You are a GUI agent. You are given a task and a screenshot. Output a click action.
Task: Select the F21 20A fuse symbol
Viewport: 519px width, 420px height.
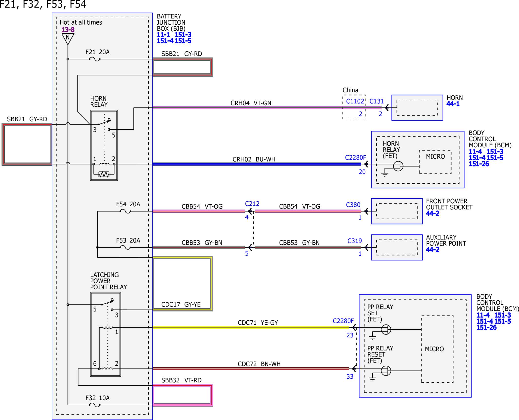click(95, 59)
